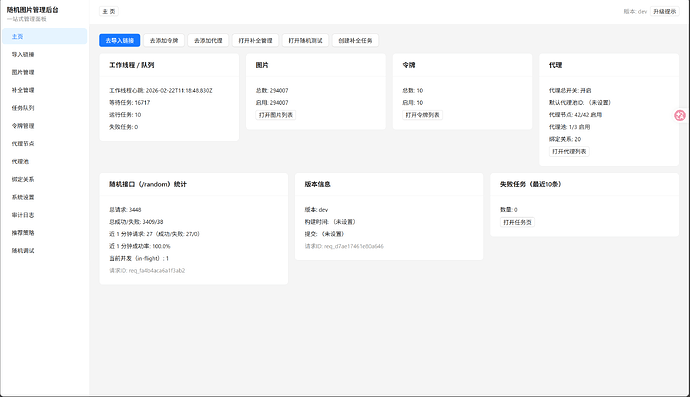Click the 当前并发 (in-flight) line
Viewport: 690px width, 397px height.
139,258
